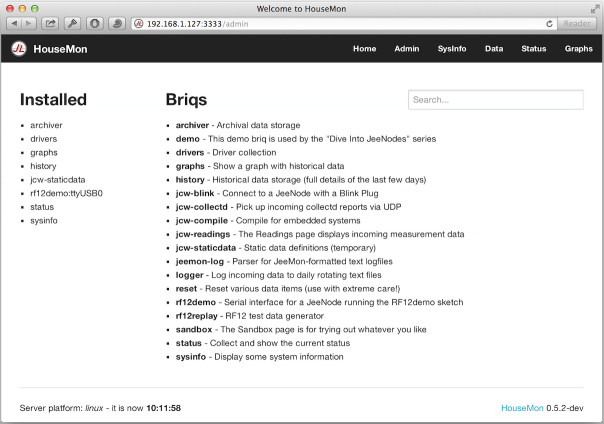
Task: Focus the address bar URL field
Action: [x=343, y=24]
